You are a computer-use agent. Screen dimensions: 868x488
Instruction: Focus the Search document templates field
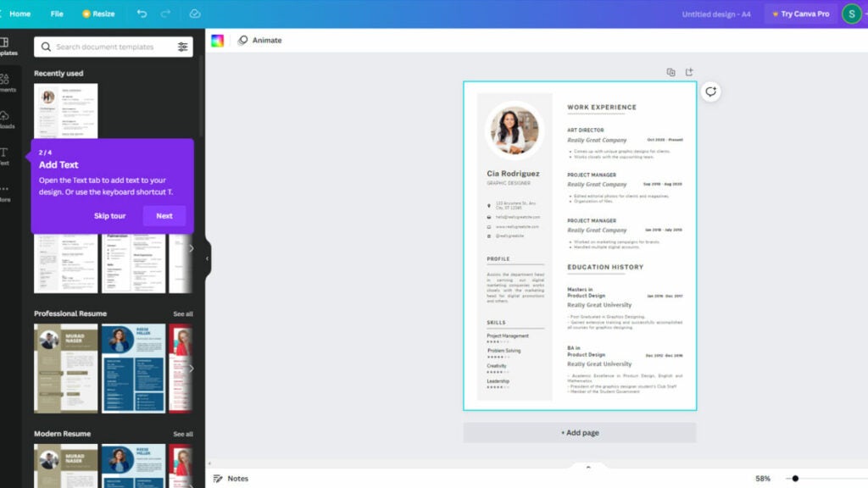point(114,47)
